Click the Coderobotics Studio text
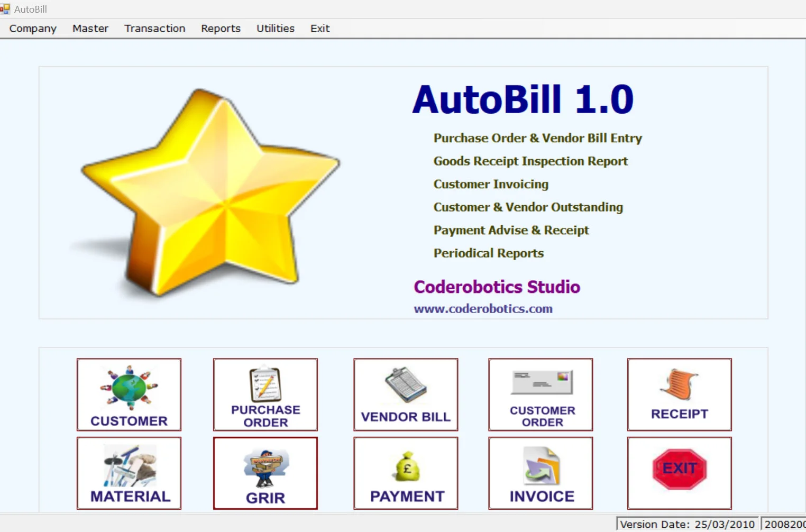Image resolution: width=806 pixels, height=532 pixels. (x=497, y=287)
